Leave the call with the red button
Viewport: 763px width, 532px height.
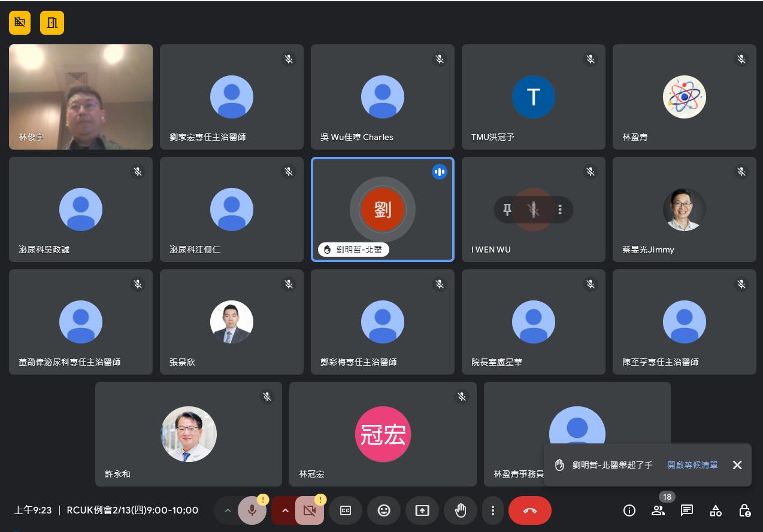(x=530, y=510)
